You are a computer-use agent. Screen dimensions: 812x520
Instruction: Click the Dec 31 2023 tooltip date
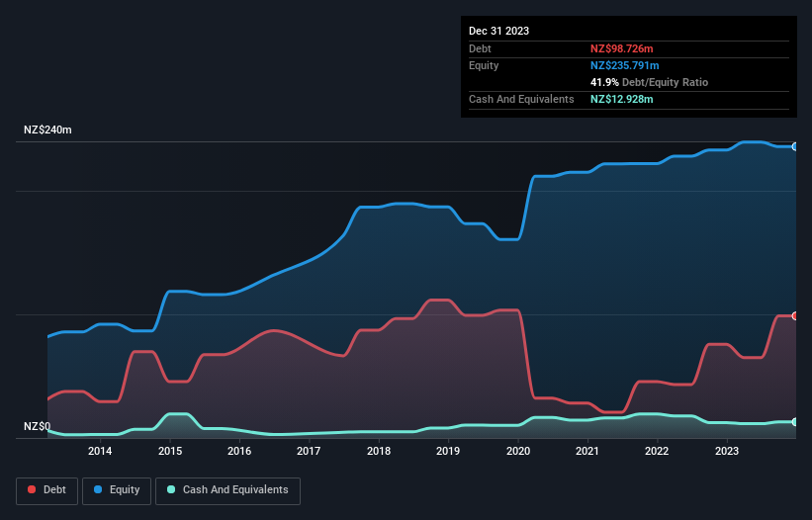[x=498, y=31]
